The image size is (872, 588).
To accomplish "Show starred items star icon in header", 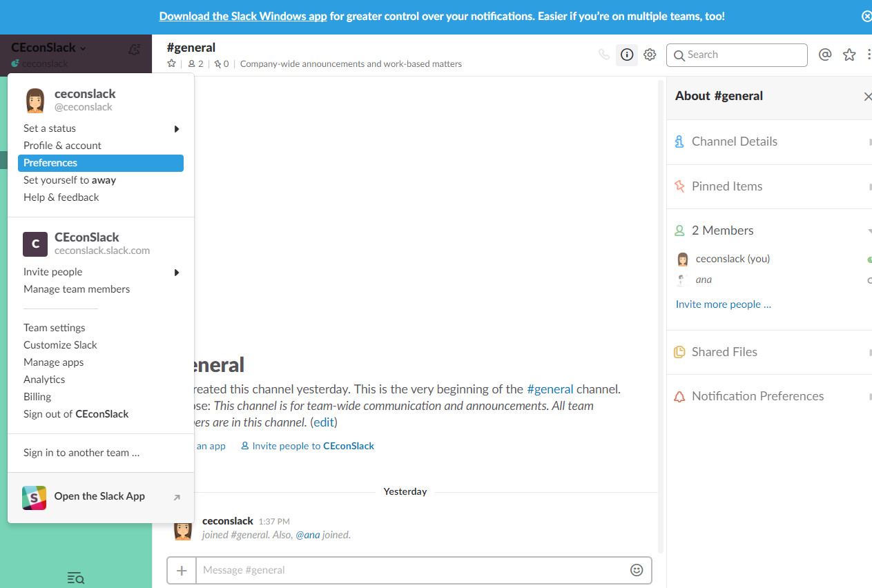I will (x=849, y=55).
